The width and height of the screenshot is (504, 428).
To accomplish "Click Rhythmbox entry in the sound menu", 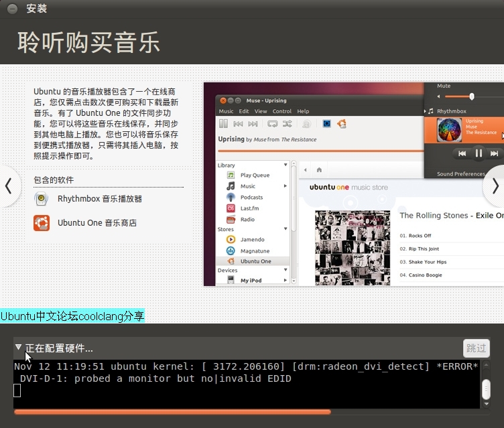I will (451, 111).
